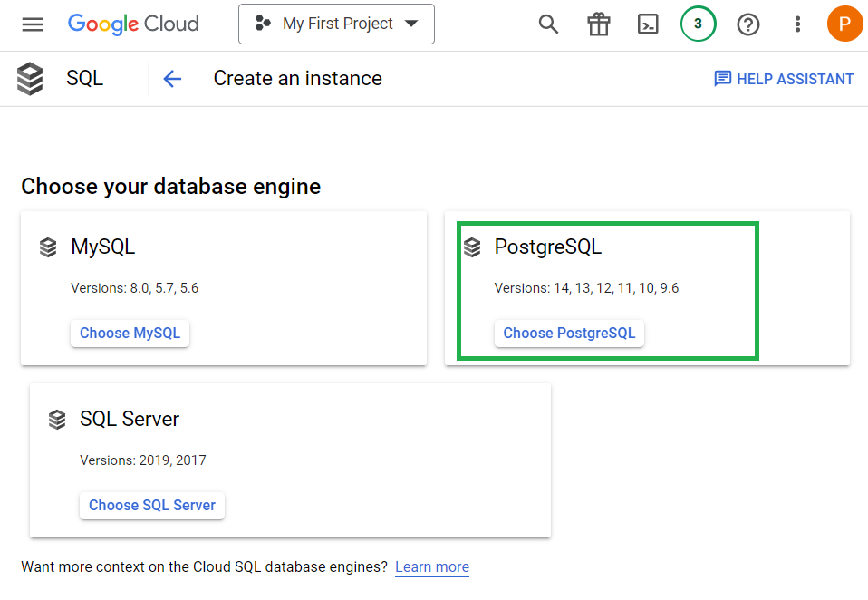Click the project dropdown caret arrow
868x600 pixels.
411,24
